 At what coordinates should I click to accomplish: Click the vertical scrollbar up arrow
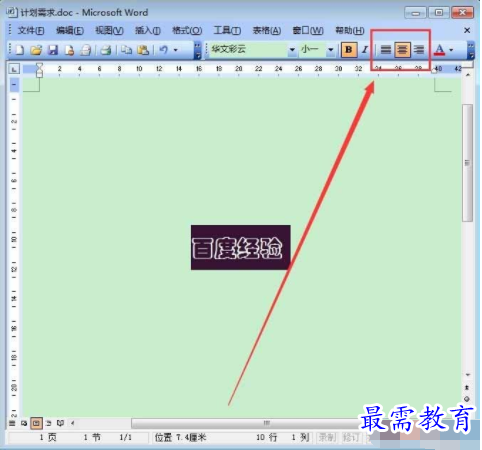click(x=468, y=75)
